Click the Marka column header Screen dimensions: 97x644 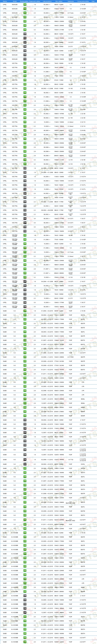pyautogui.click(x=5, y=1)
